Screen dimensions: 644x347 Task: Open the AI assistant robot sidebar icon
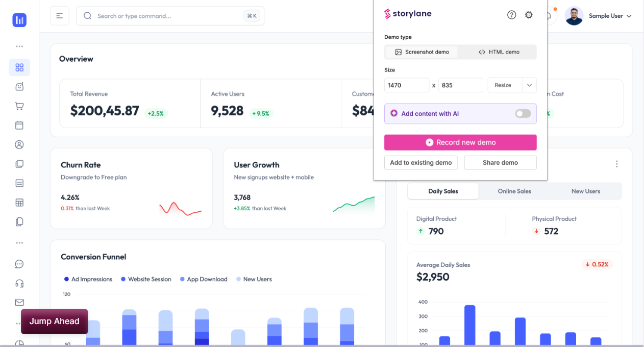(19, 87)
